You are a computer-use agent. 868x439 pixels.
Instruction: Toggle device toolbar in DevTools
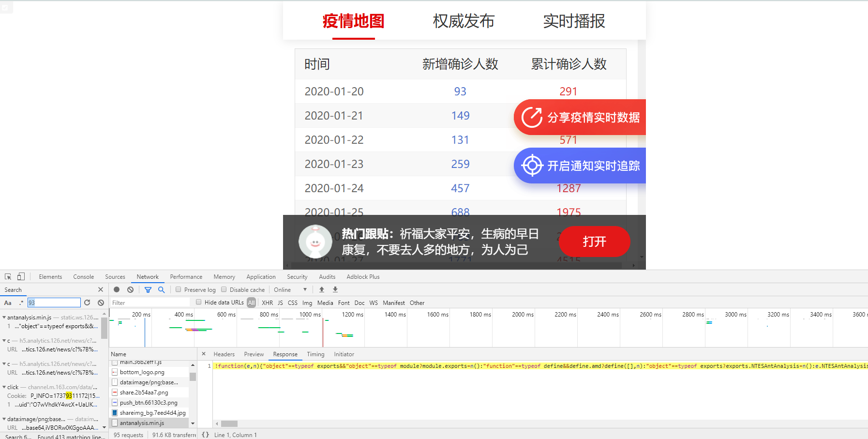click(x=20, y=276)
